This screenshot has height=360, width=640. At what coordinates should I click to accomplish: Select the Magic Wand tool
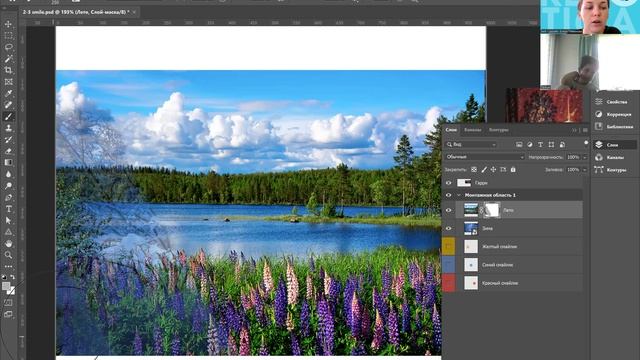(x=8, y=59)
